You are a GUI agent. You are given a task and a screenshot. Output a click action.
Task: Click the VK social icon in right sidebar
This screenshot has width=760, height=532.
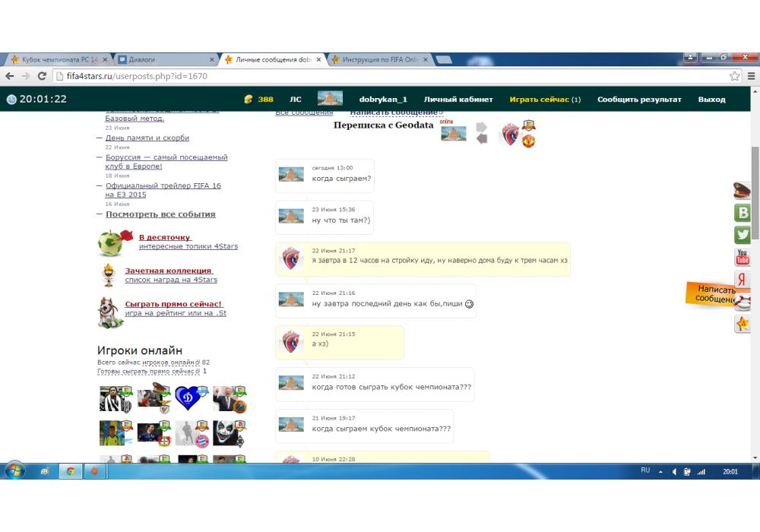[743, 213]
